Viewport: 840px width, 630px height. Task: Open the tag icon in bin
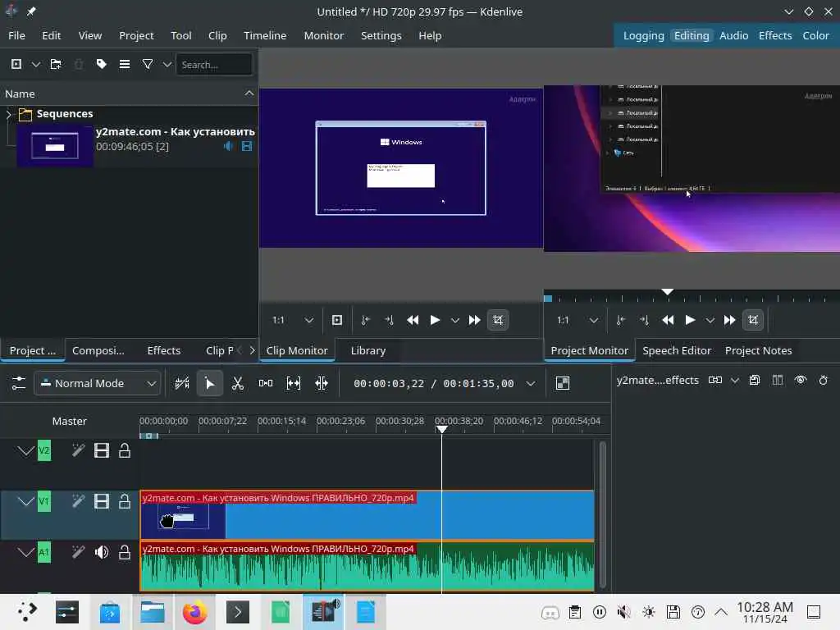[x=101, y=64]
